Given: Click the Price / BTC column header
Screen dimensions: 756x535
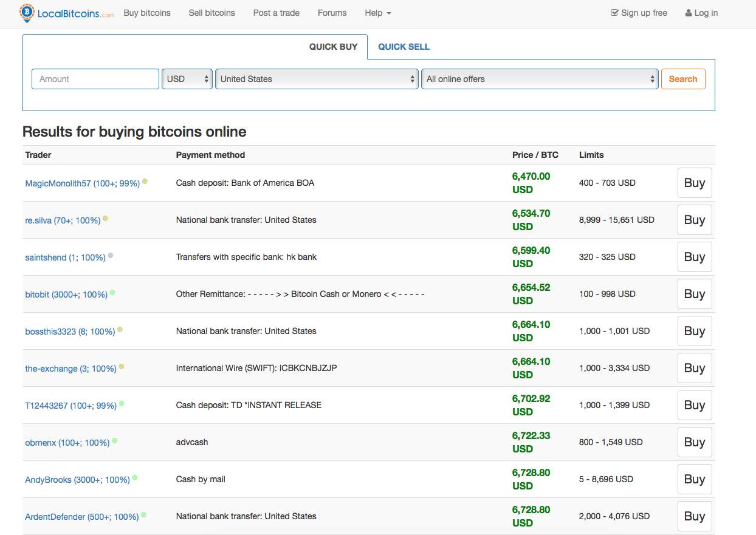Looking at the screenshot, I should (x=535, y=155).
